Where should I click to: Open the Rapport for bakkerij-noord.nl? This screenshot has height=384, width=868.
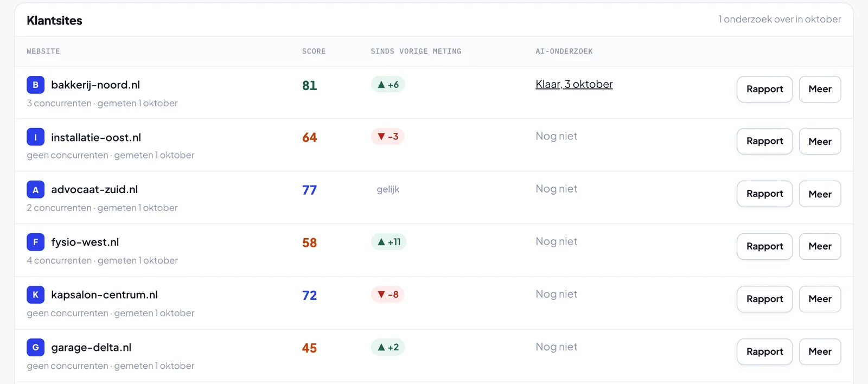click(764, 89)
